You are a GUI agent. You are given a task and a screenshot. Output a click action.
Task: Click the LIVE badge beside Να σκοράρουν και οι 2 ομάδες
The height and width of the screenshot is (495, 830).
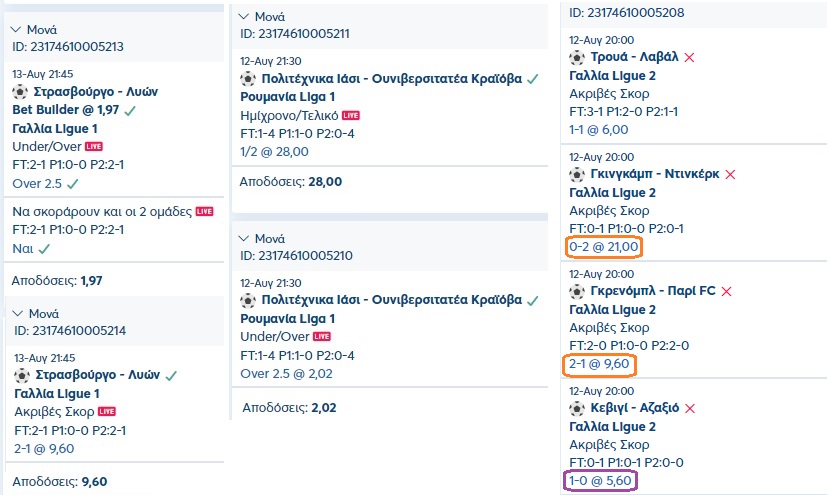coord(204,211)
